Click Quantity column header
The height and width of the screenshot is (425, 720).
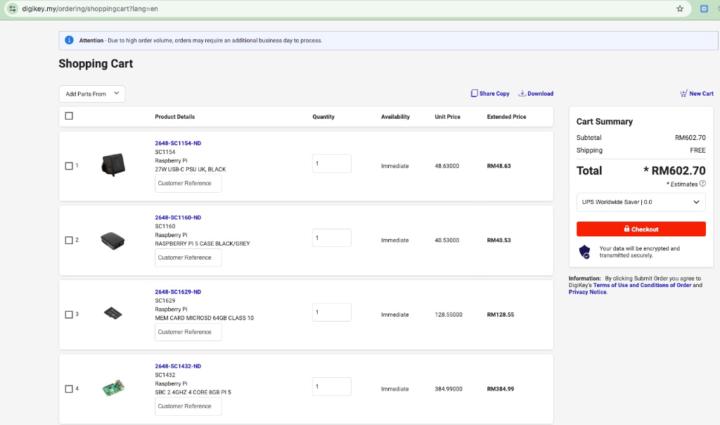point(323,117)
